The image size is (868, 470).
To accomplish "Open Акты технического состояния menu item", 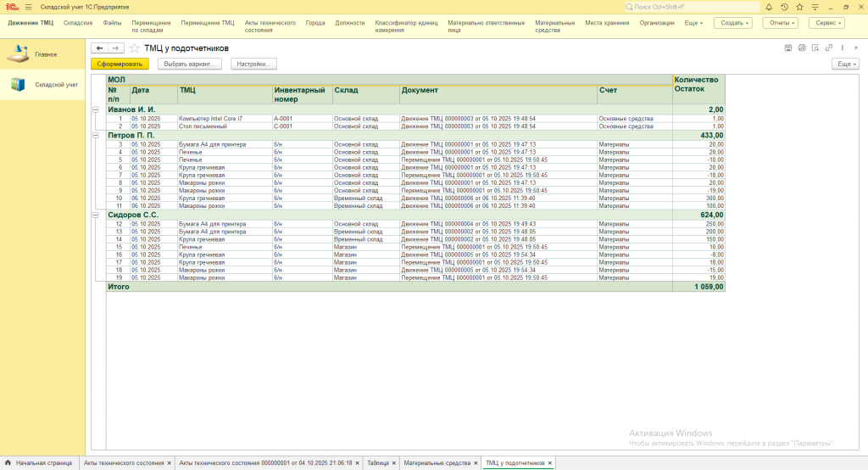I will coord(270,26).
